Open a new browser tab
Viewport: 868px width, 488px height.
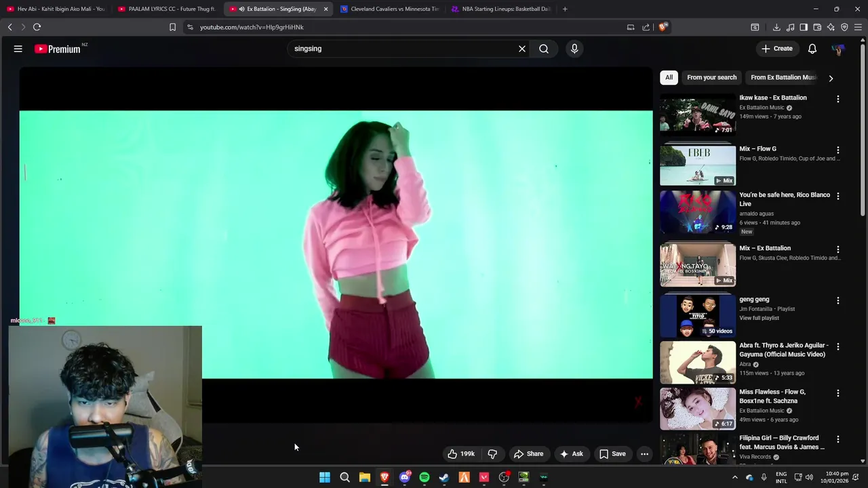565,9
